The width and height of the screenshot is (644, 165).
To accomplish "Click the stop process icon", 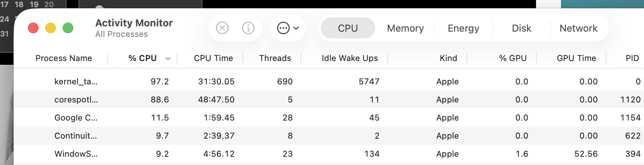I will coord(222,28).
